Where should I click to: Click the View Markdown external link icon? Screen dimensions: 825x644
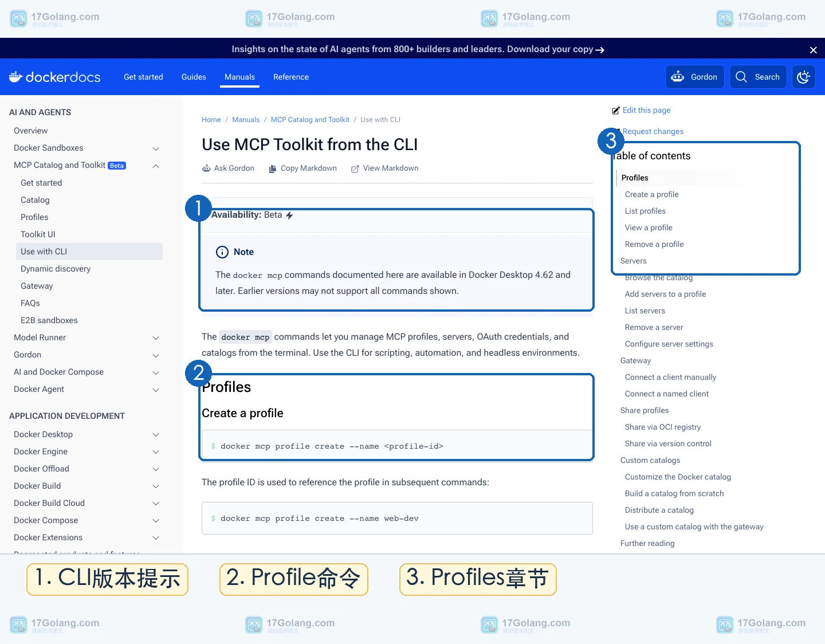pyautogui.click(x=355, y=168)
